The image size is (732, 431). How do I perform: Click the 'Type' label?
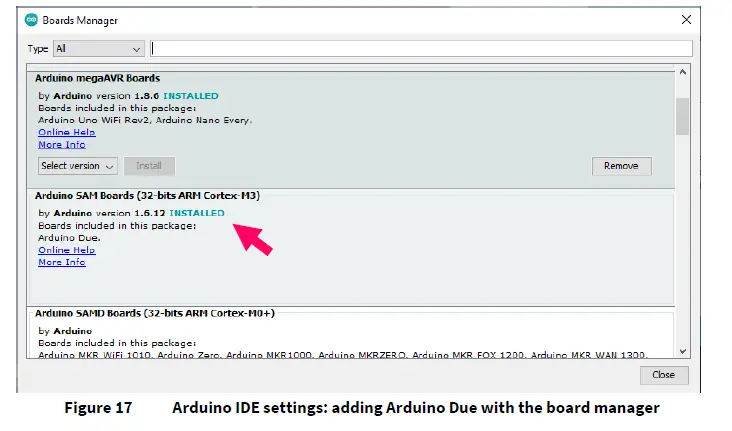tap(38, 49)
